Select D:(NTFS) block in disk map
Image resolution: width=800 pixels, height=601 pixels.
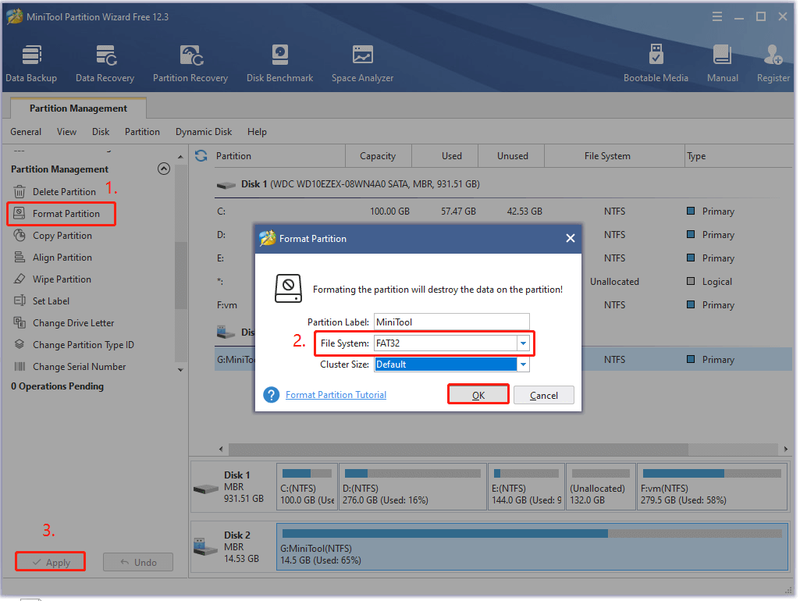pos(412,487)
